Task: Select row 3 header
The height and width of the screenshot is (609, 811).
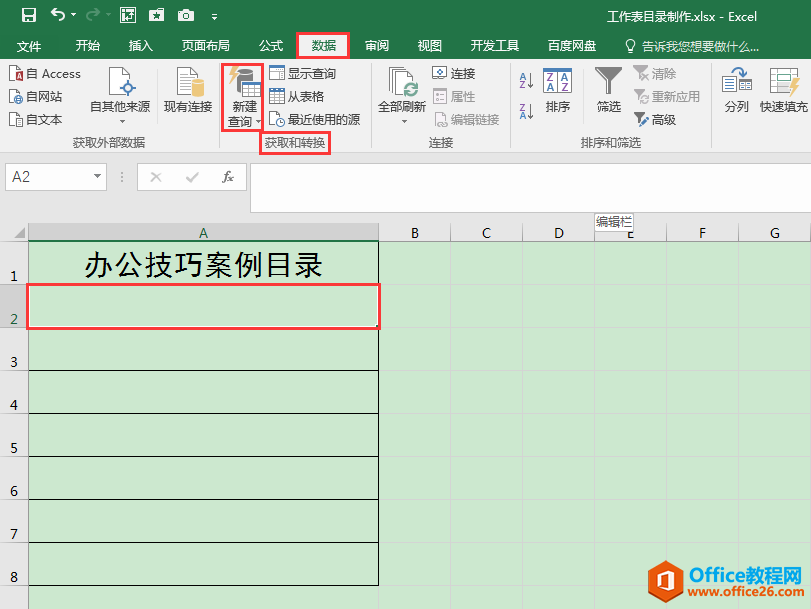Action: [x=14, y=349]
